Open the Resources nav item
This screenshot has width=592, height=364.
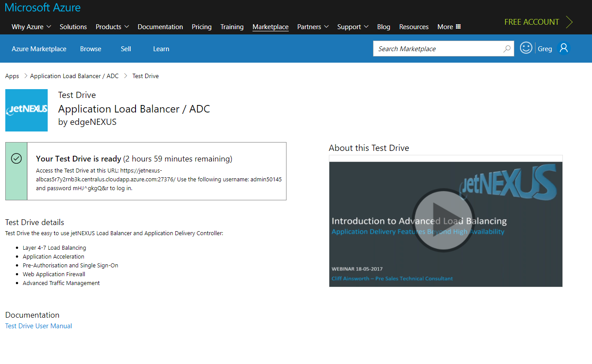click(414, 27)
